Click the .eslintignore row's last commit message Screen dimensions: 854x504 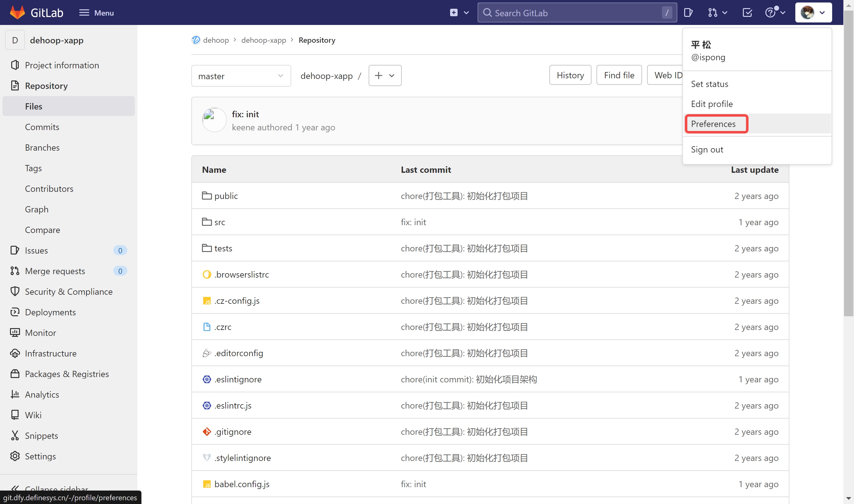(469, 379)
